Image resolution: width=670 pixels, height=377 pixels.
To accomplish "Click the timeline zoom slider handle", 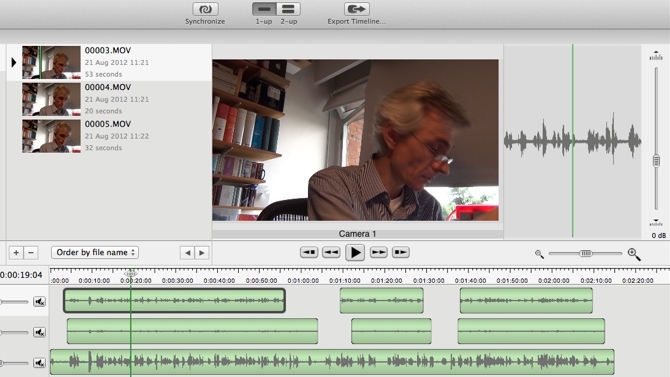I will click(586, 253).
